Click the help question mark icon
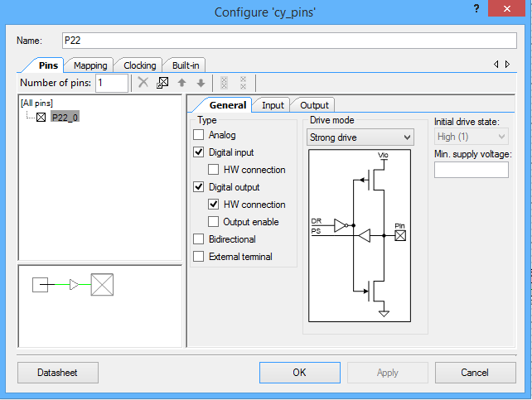The width and height of the screenshot is (532, 400). click(476, 8)
